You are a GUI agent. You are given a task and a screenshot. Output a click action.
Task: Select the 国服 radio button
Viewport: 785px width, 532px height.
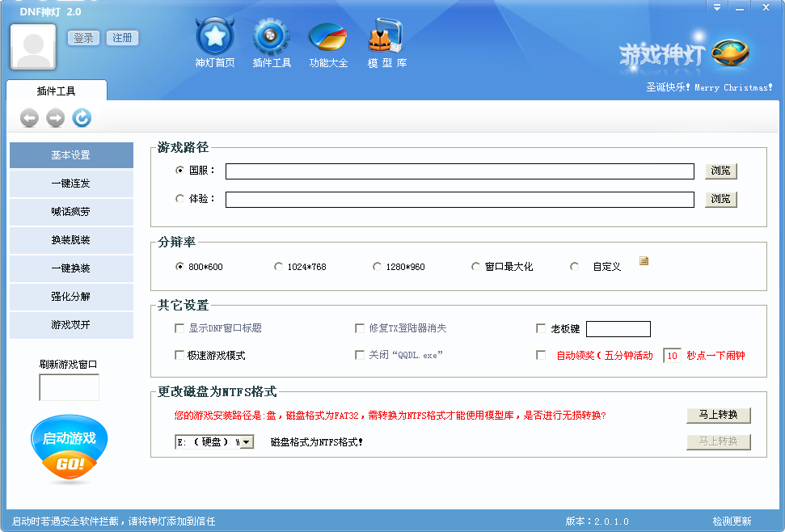pyautogui.click(x=179, y=170)
